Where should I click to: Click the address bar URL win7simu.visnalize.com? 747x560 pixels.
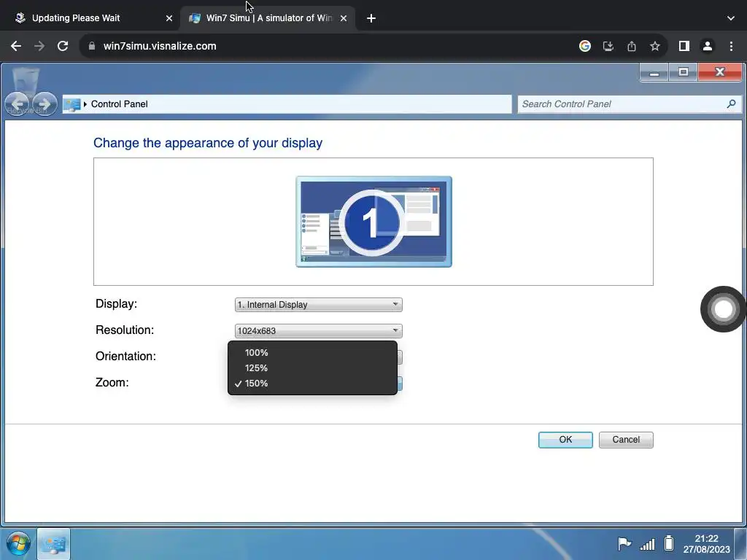[160, 46]
